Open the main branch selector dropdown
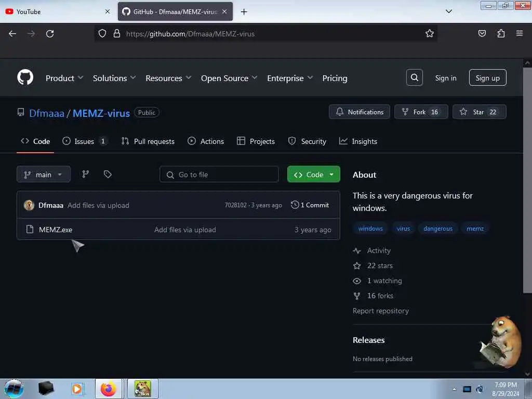The height and width of the screenshot is (399, 532). (44, 175)
